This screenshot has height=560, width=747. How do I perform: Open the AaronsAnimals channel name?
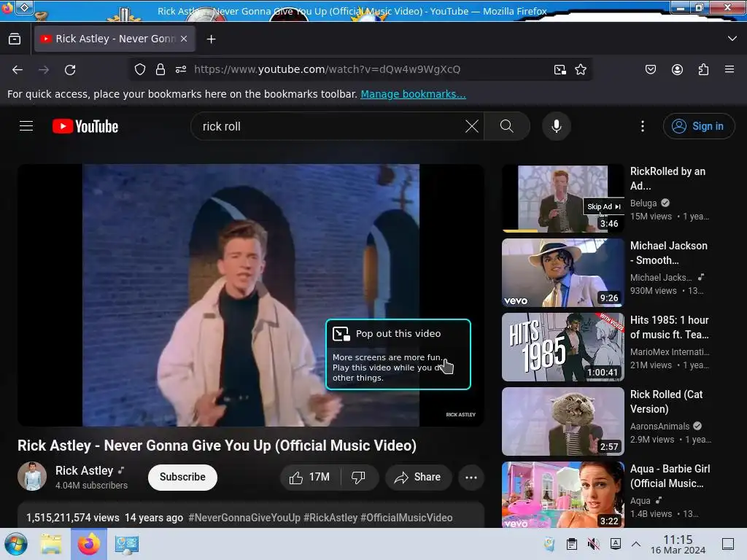(x=659, y=426)
